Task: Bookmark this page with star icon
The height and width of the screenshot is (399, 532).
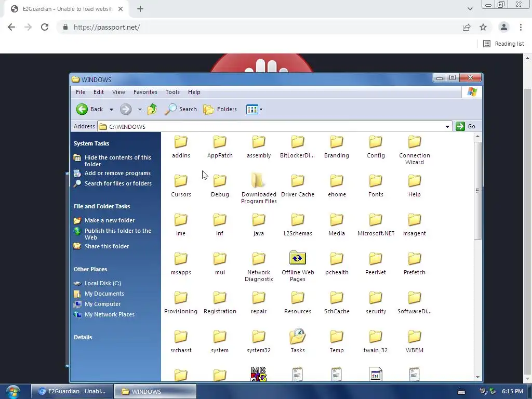Action: coord(483,27)
